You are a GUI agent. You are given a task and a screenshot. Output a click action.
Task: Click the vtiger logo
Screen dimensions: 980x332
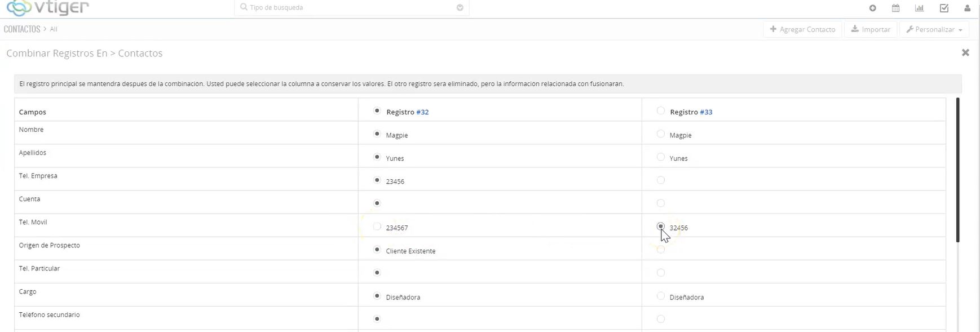[x=47, y=8]
